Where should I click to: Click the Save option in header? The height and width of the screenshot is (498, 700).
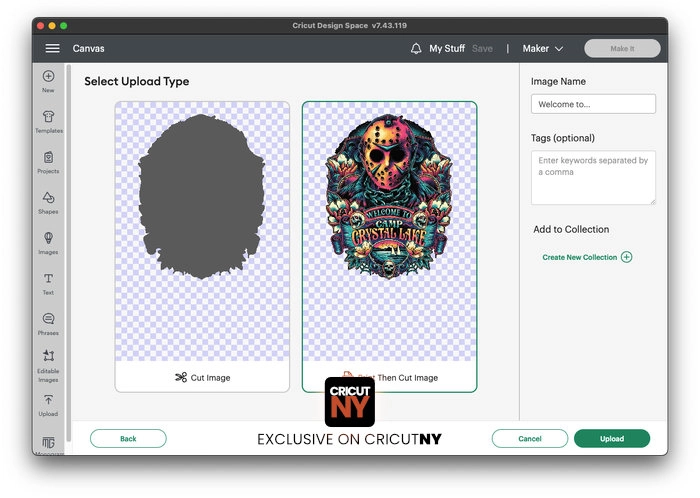[x=482, y=49]
